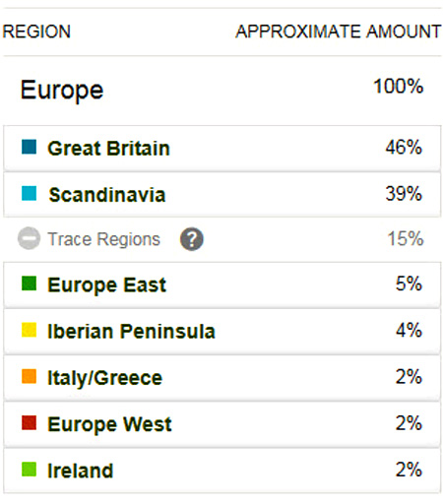This screenshot has height=504, width=443.
Task: Open the Great Britain region row
Action: point(221,148)
